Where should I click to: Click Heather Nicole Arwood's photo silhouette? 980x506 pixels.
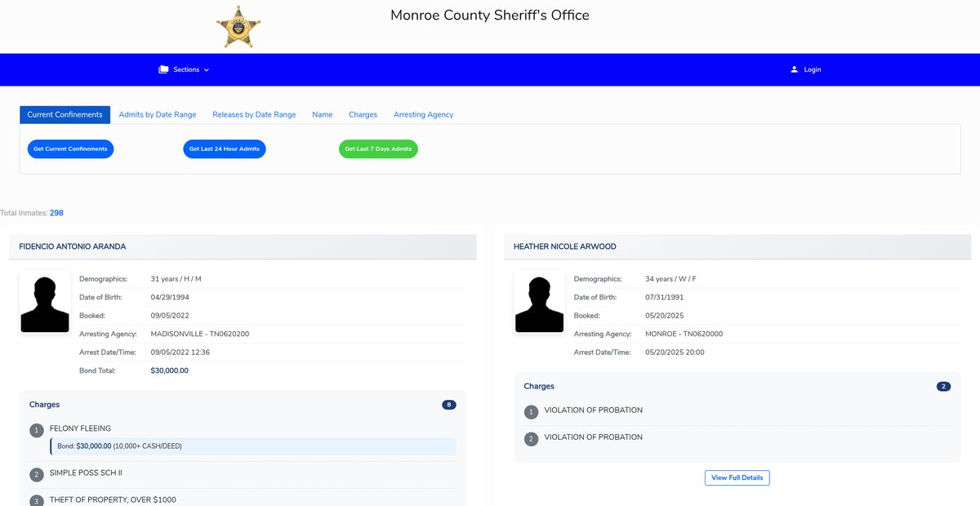click(539, 304)
